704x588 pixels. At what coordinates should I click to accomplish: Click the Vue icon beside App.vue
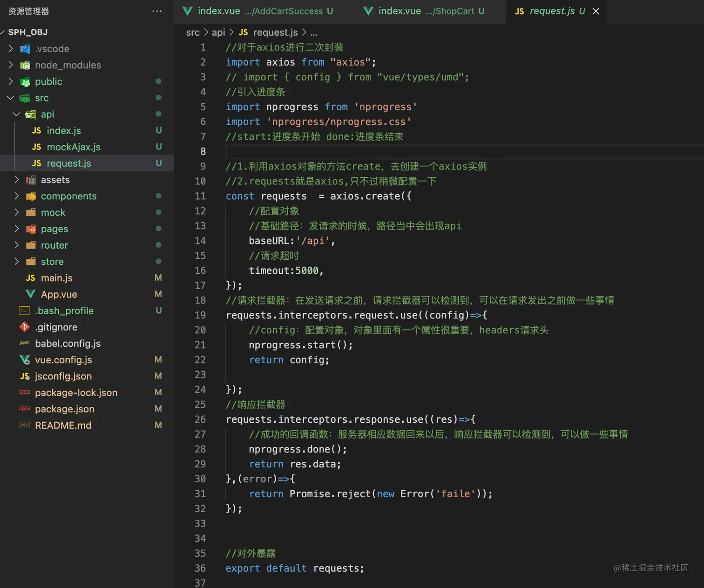click(31, 294)
